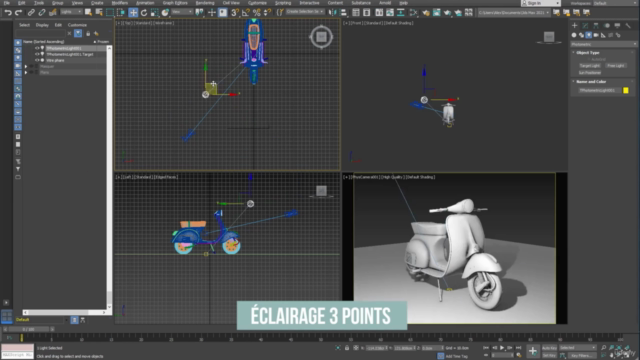Open the selection filter Lights dropdown

click(71, 12)
